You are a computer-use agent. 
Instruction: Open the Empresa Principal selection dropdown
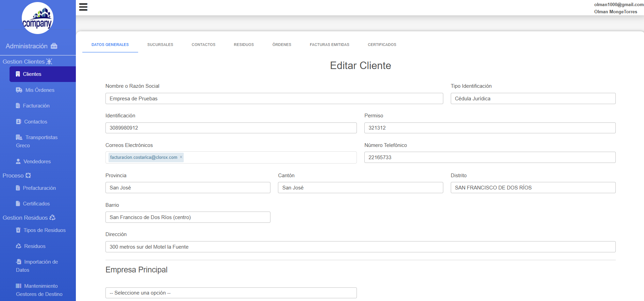[231, 293]
